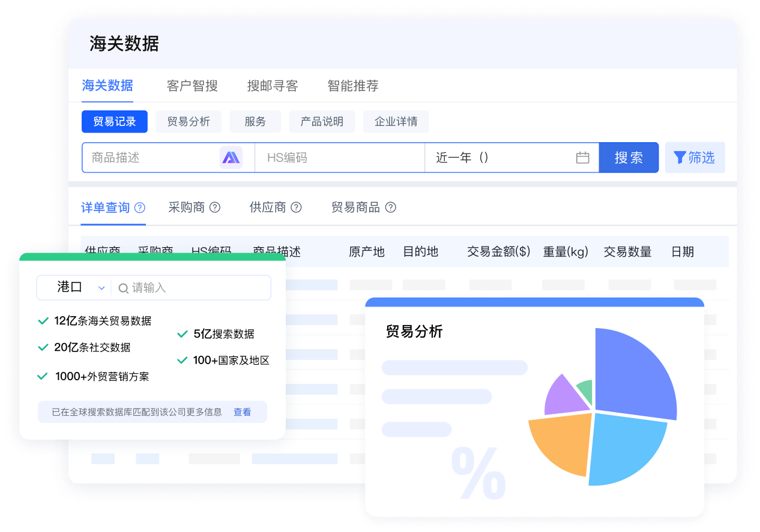Viewport: 760px width, 532px height.
Task: Click the 查看 link in info banner
Action: tap(242, 412)
